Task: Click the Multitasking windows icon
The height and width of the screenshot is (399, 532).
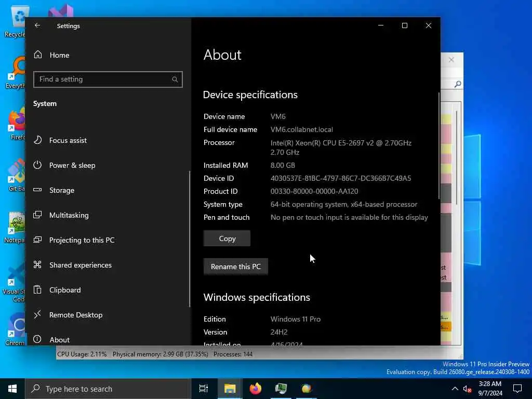Action: pyautogui.click(x=37, y=215)
